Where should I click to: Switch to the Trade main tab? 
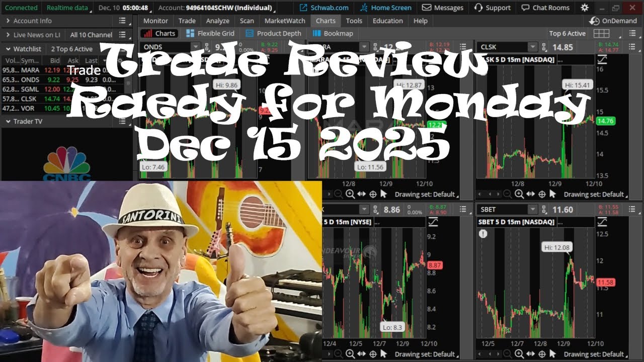click(187, 21)
